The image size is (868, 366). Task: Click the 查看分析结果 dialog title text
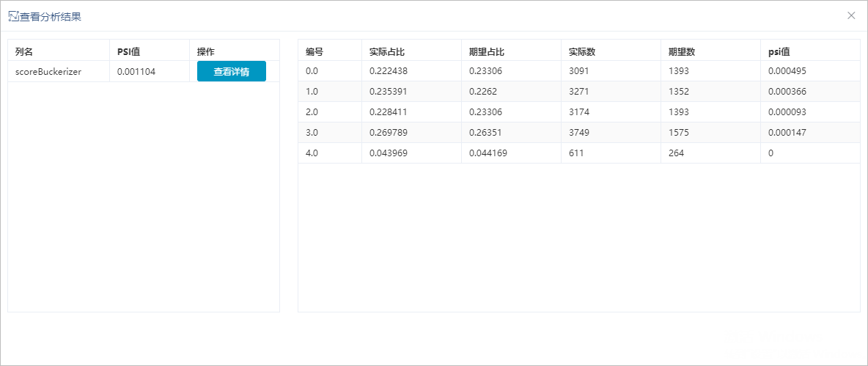(51, 17)
